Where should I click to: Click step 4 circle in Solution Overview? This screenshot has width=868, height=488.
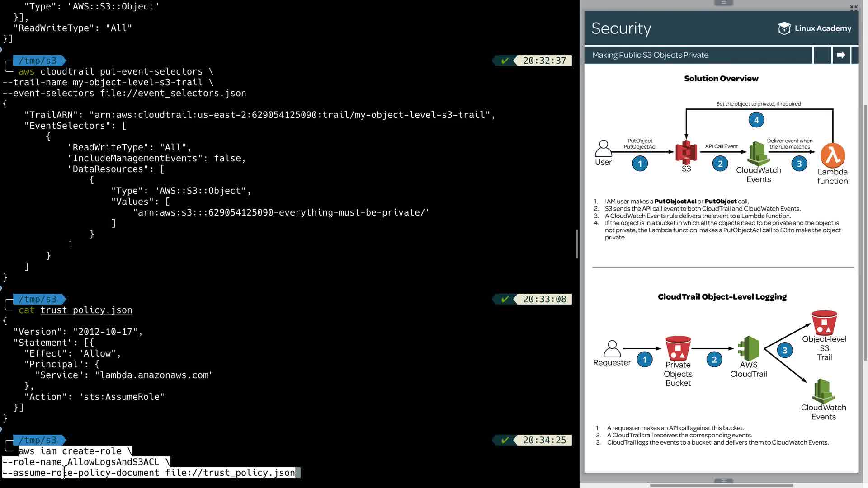tap(756, 120)
